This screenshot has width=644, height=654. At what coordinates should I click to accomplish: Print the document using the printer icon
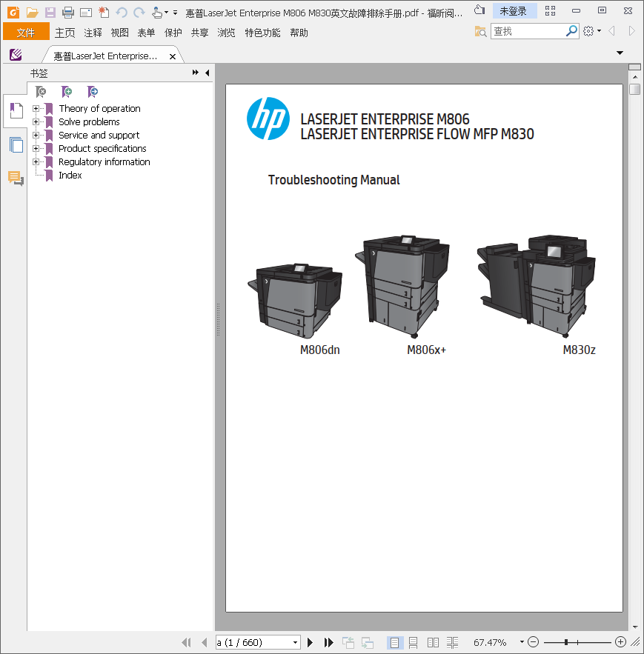point(68,13)
